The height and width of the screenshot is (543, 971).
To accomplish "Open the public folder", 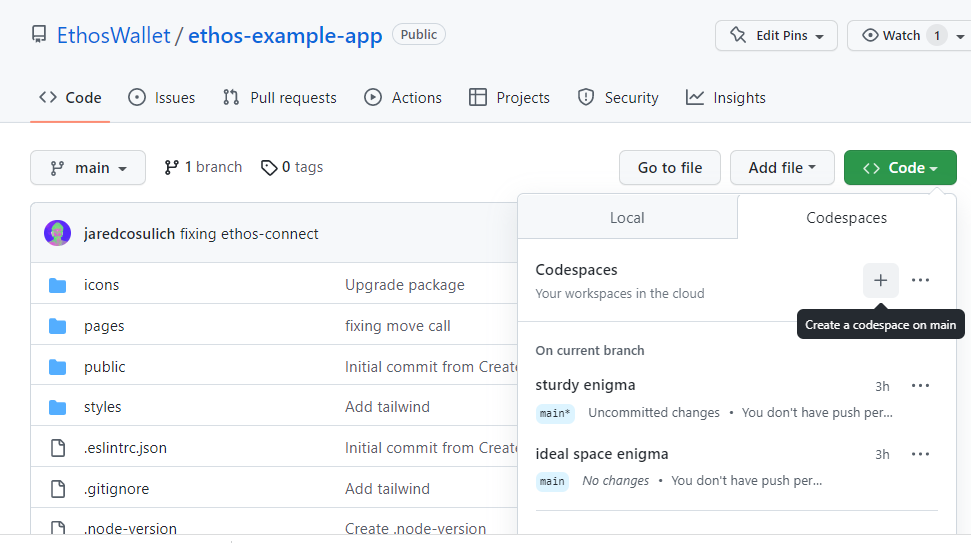I will pyautogui.click(x=105, y=367).
